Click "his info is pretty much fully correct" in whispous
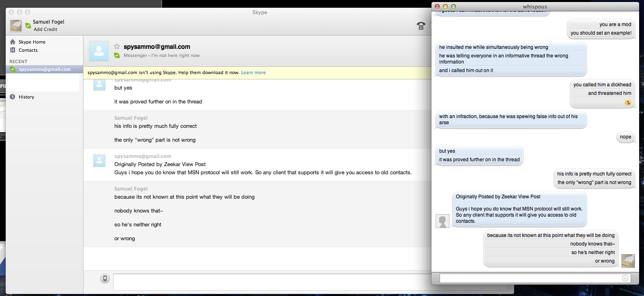Viewport: 644px width, 296px height. pos(594,174)
